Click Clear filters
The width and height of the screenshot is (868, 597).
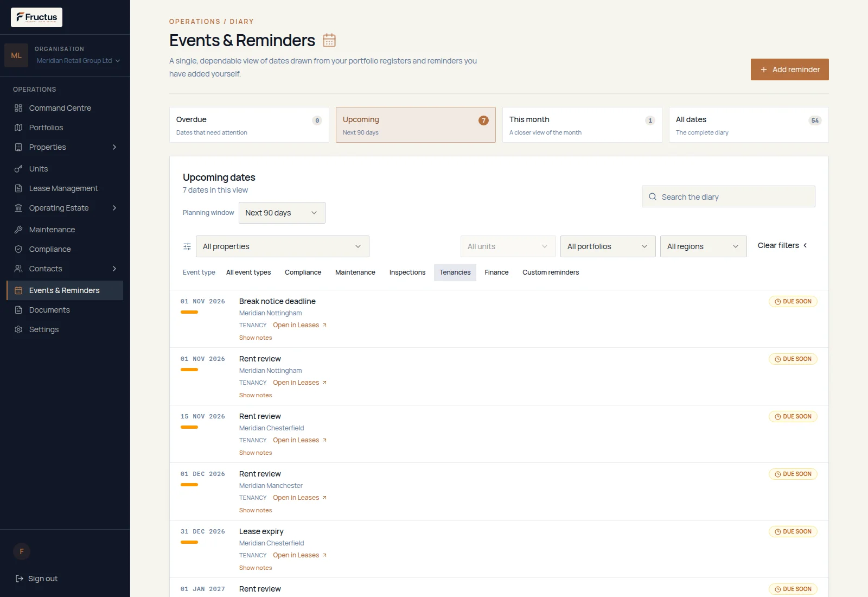(x=782, y=245)
